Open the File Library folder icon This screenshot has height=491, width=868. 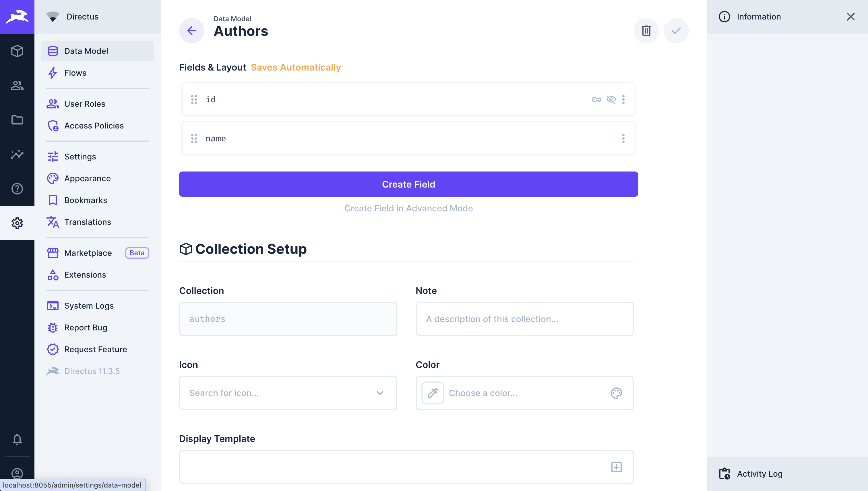point(17,120)
